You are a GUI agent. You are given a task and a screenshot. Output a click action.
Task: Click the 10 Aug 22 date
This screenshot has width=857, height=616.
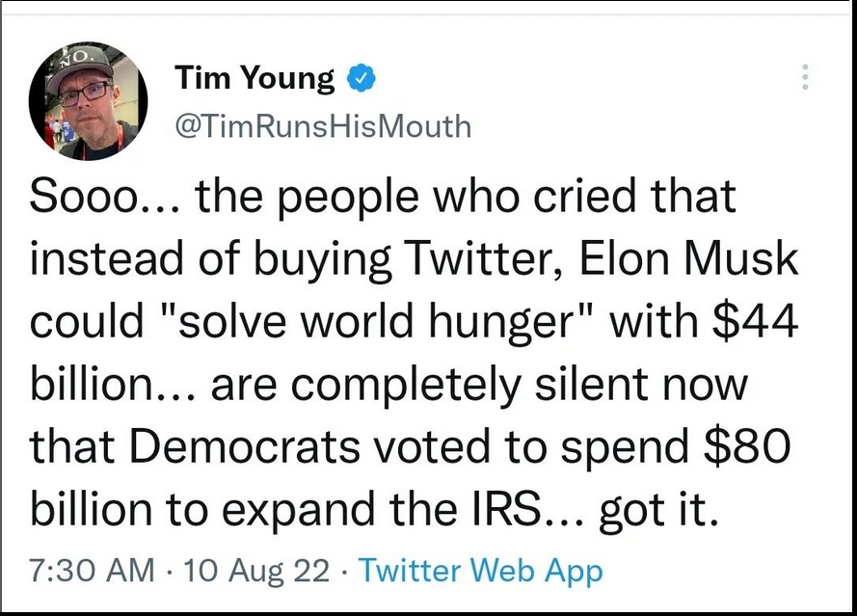click(x=256, y=572)
